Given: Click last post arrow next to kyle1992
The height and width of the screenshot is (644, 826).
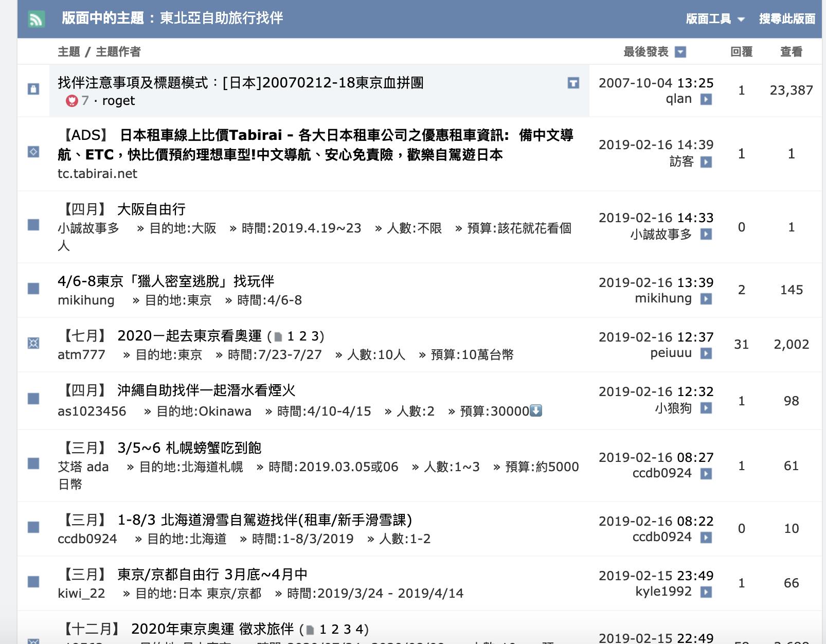Looking at the screenshot, I should pyautogui.click(x=706, y=592).
